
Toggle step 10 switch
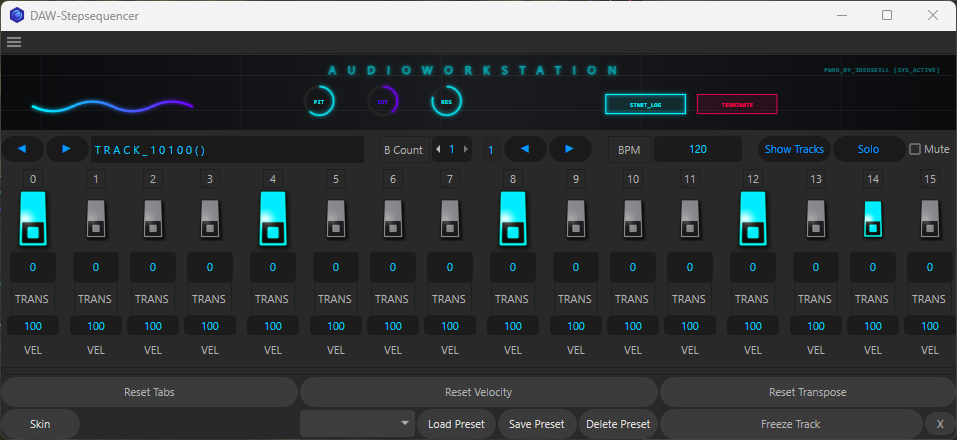(x=632, y=218)
